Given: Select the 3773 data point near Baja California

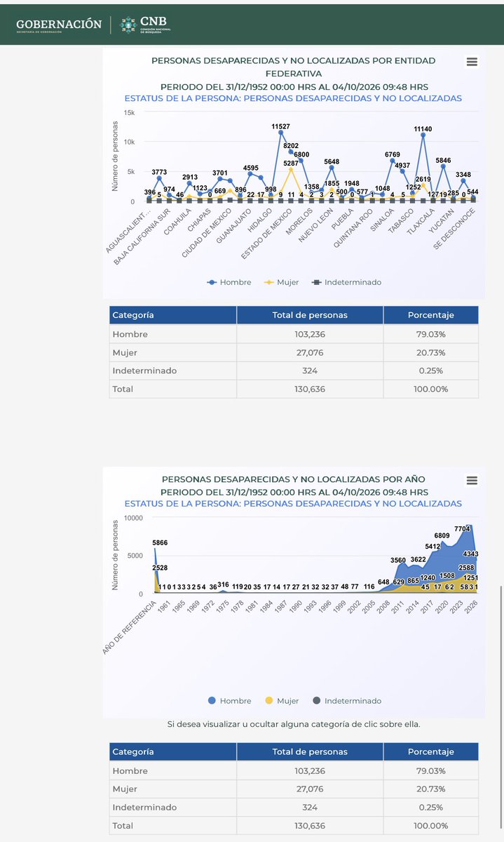Looking at the screenshot, I should pyautogui.click(x=159, y=178).
